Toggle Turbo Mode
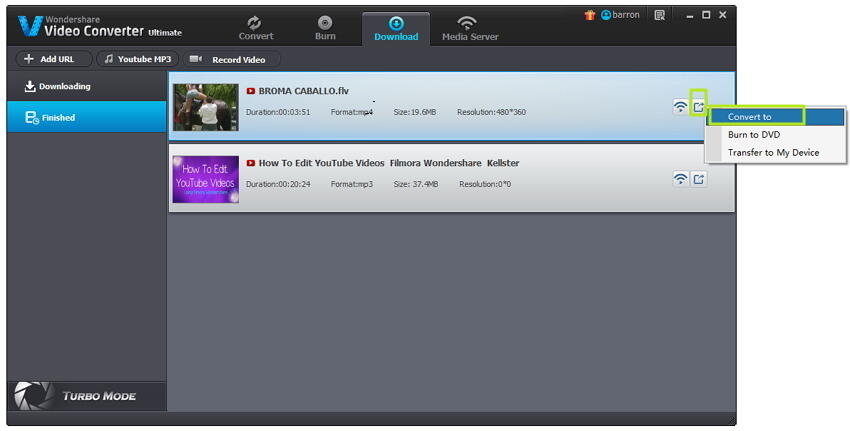Image resolution: width=850 pixels, height=431 pixels. pos(87,396)
